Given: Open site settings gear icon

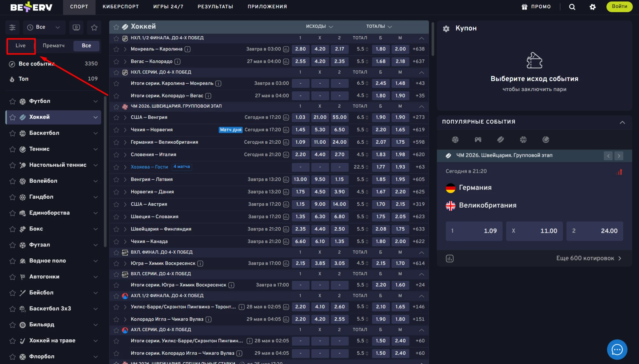Looking at the screenshot, I should point(593,7).
